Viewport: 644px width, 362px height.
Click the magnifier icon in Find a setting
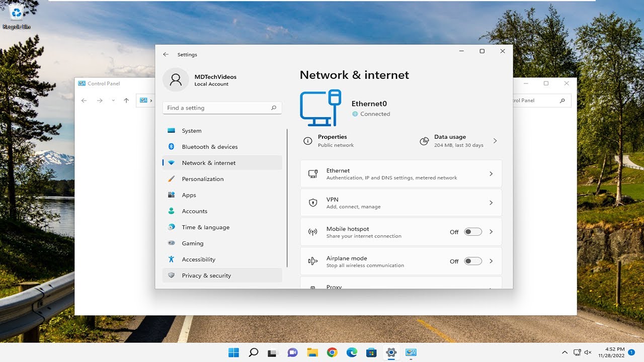[x=274, y=108]
